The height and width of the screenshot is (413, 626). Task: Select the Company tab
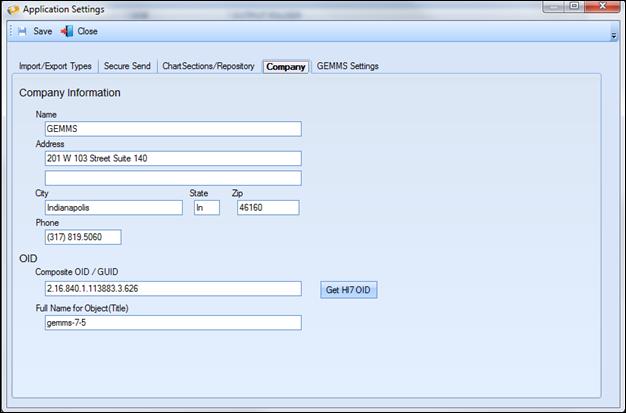point(286,67)
